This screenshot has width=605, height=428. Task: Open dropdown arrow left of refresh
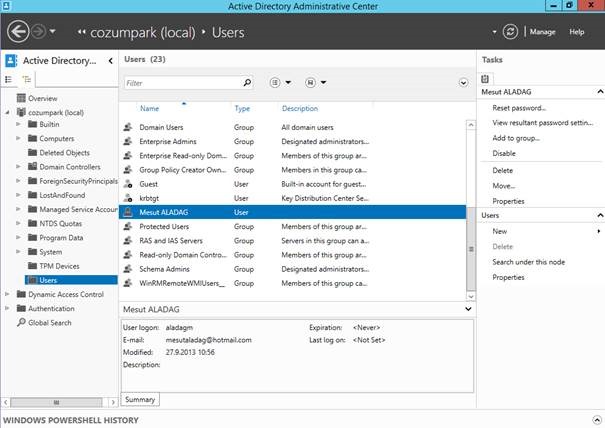[x=494, y=32]
